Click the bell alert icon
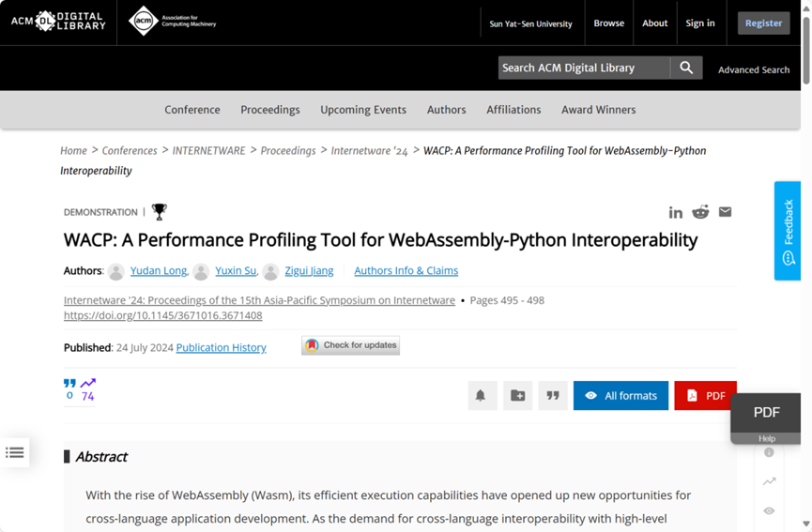This screenshot has height=532, width=812. tap(481, 396)
